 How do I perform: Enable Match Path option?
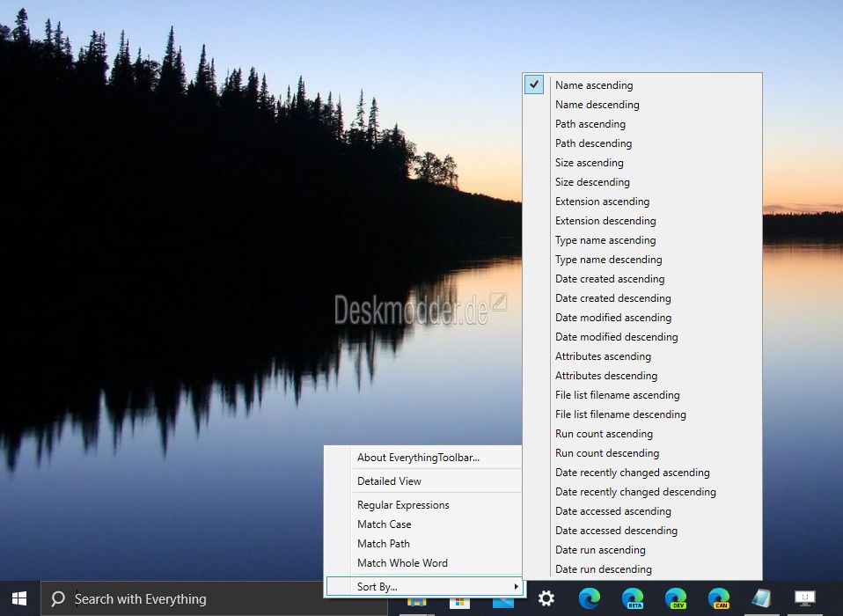(x=423, y=544)
